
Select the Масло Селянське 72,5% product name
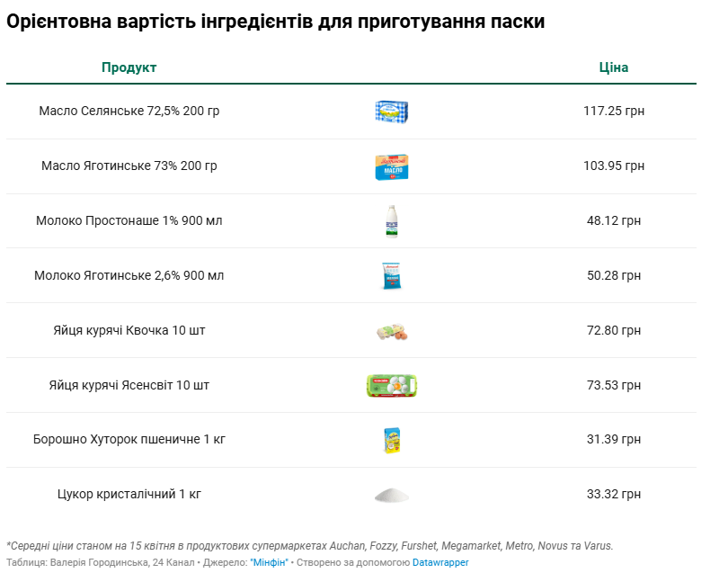point(129,111)
